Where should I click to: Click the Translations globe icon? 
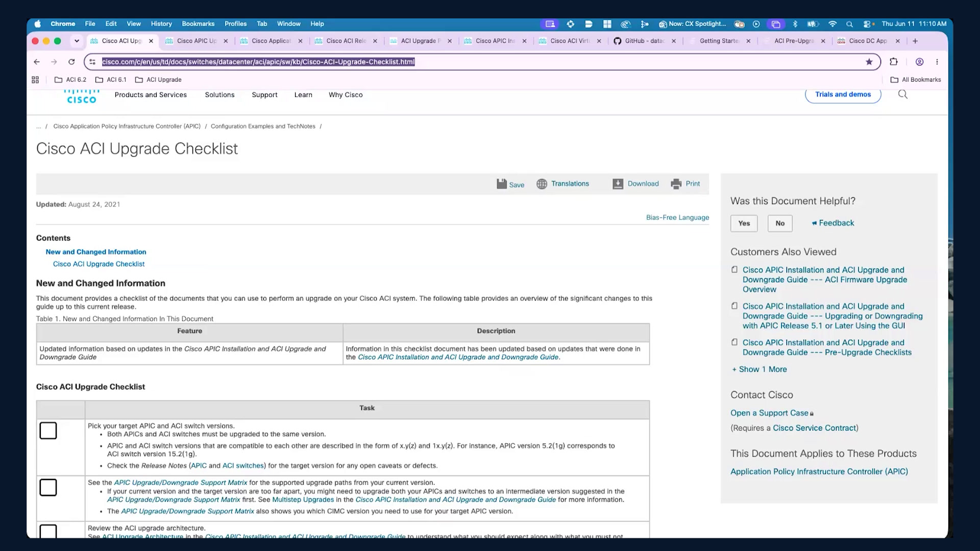(x=542, y=184)
